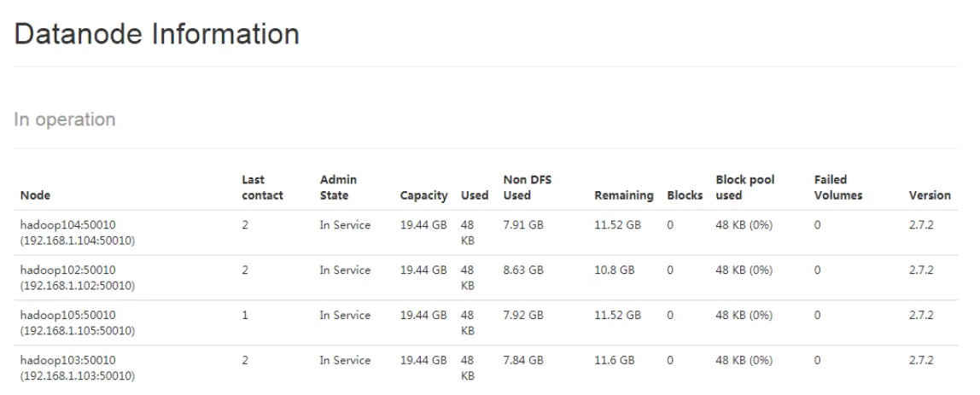Click the Blocks column header
Viewport: 980px width, 395px height.
point(685,195)
